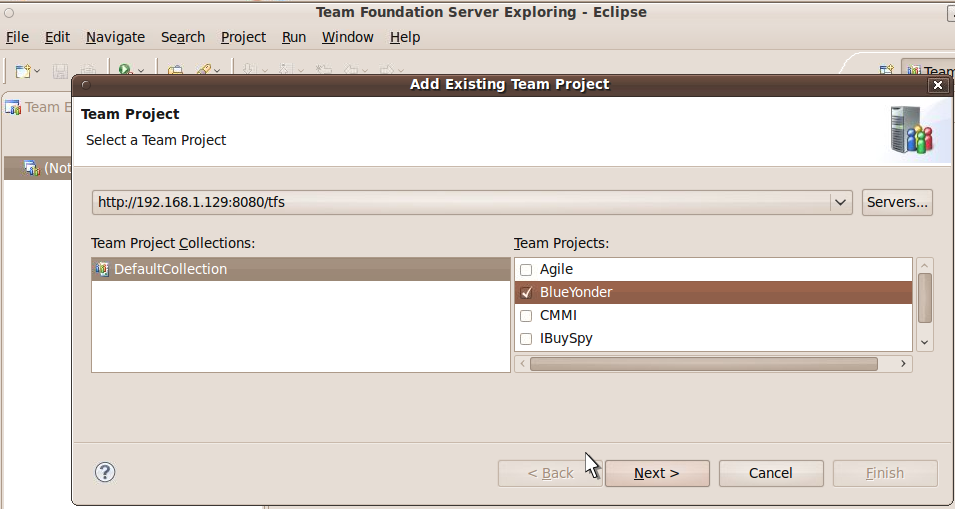Close the Add Existing Team Project dialog
Image resolution: width=956 pixels, height=509 pixels.
click(x=938, y=85)
